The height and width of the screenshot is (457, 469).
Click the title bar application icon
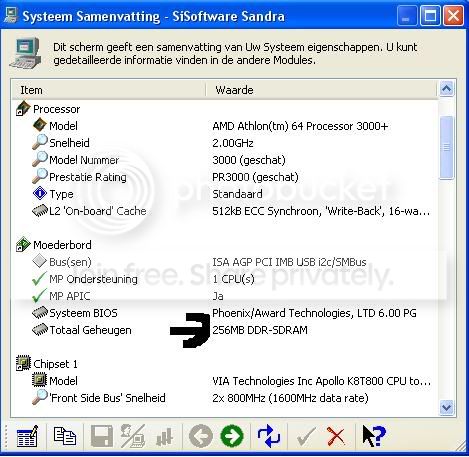pos(11,15)
